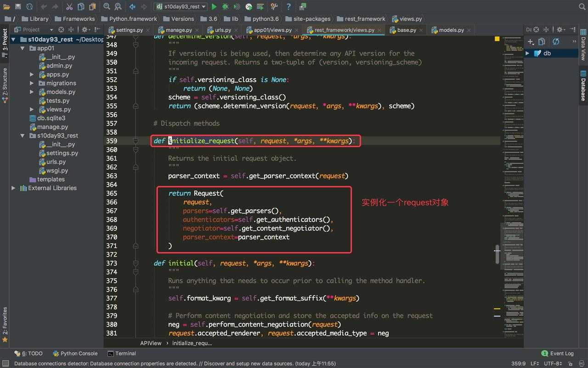Click the rest_framework breadcrumb in navigation bar
The image size is (588, 368).
click(361, 19)
